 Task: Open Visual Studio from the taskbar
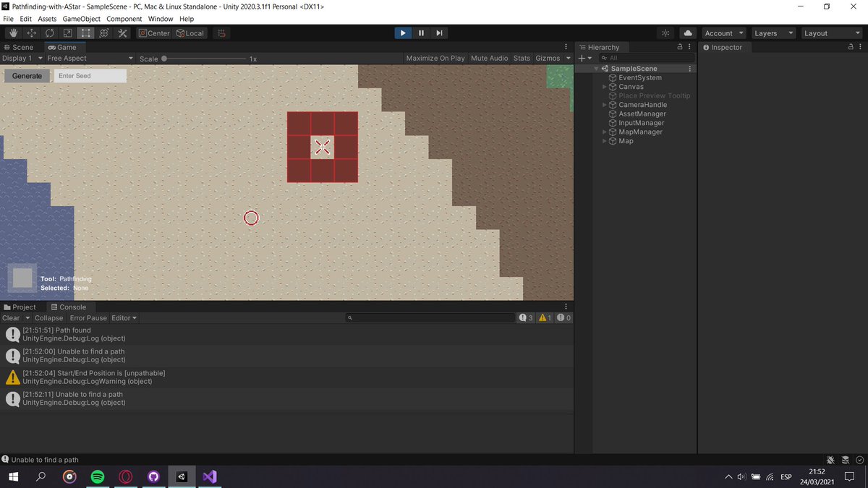point(210,477)
